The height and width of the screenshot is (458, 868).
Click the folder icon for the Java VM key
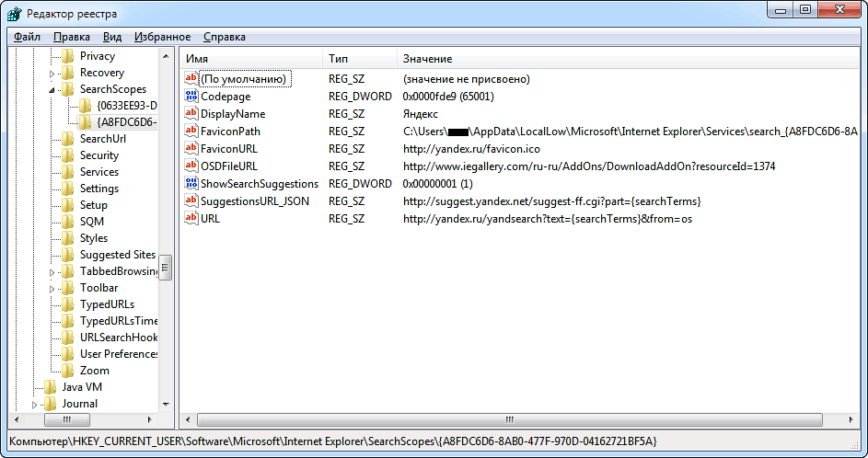coord(50,386)
